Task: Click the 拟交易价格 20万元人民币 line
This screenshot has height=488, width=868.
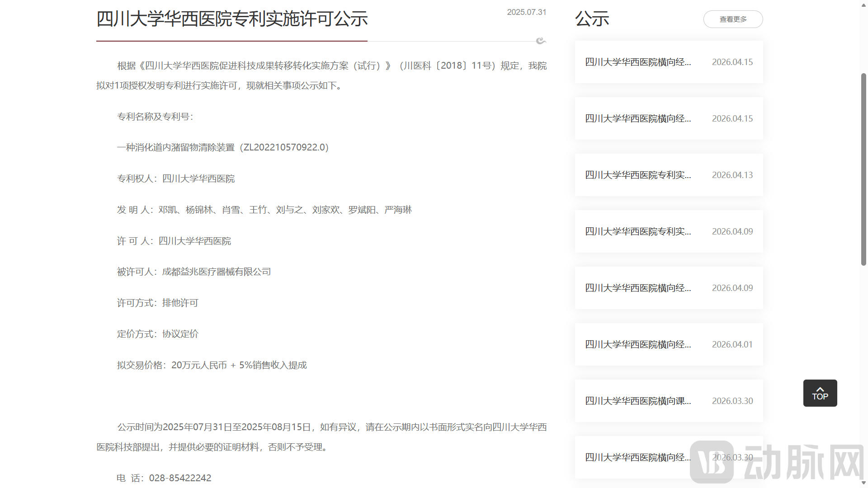Action: point(212,365)
